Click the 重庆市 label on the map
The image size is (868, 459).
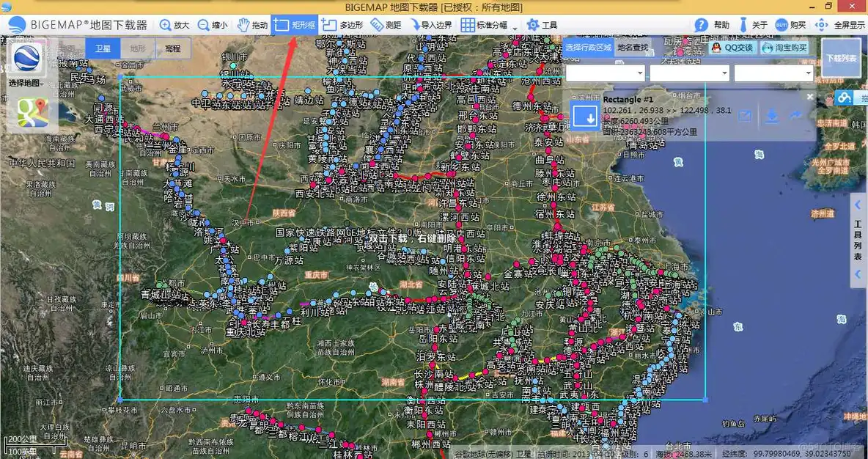click(316, 275)
